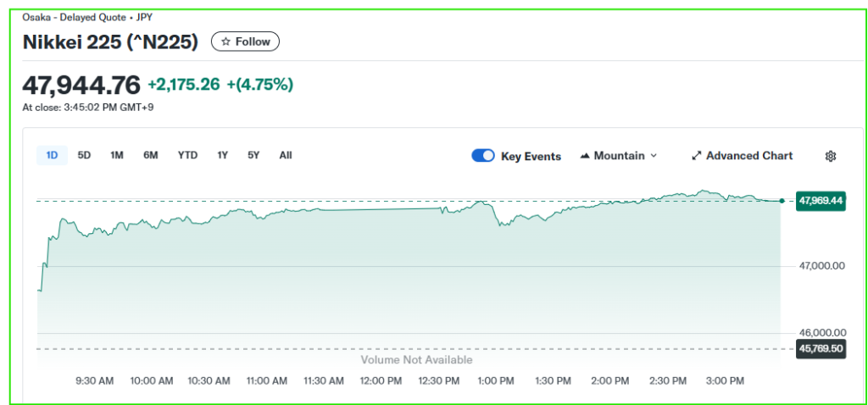The height and width of the screenshot is (405, 868).
Task: Select the YTD range tab
Action: (187, 155)
